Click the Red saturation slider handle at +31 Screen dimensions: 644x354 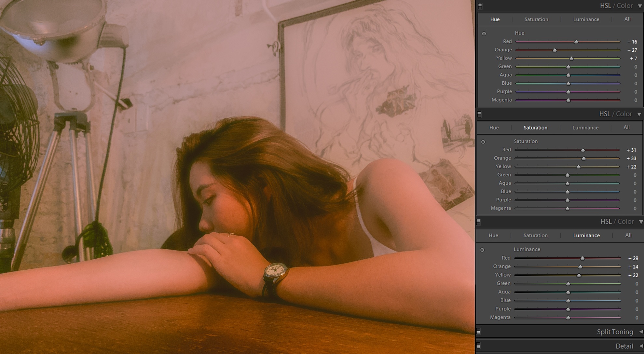tap(583, 150)
